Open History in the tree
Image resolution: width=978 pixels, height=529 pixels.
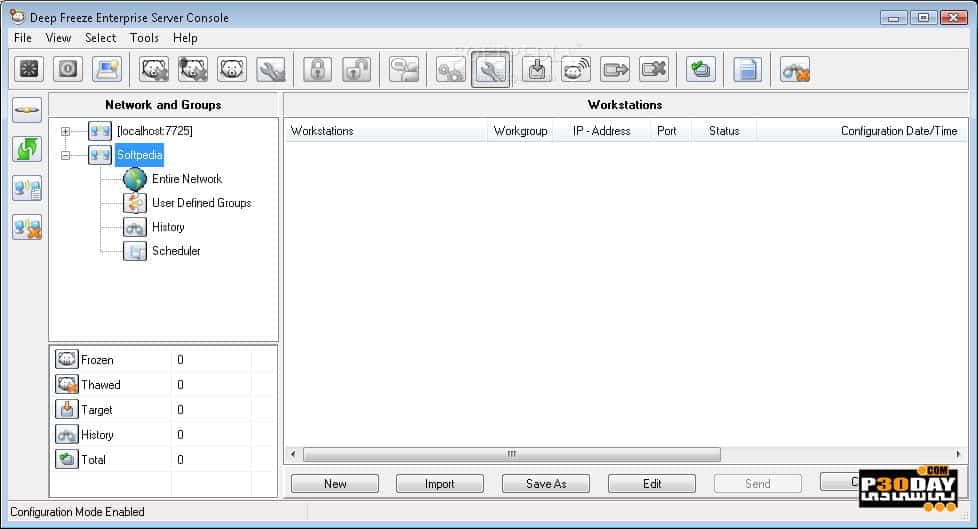point(168,227)
